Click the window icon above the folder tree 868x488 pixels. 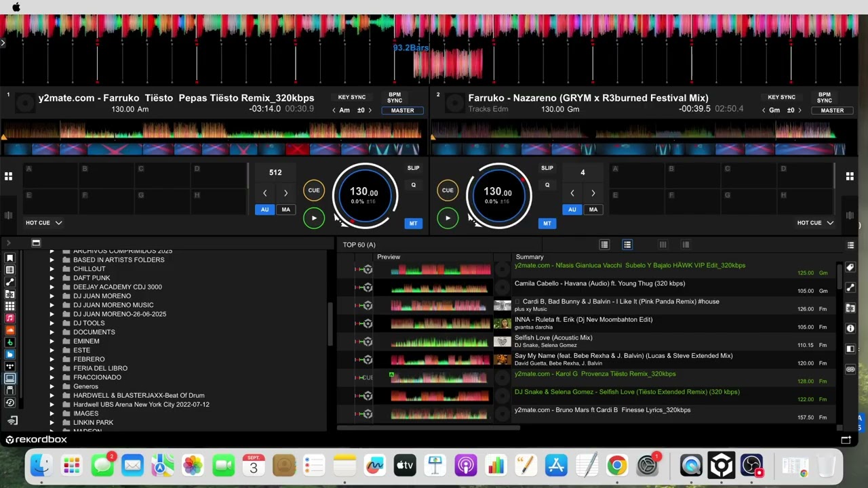pyautogui.click(x=36, y=243)
